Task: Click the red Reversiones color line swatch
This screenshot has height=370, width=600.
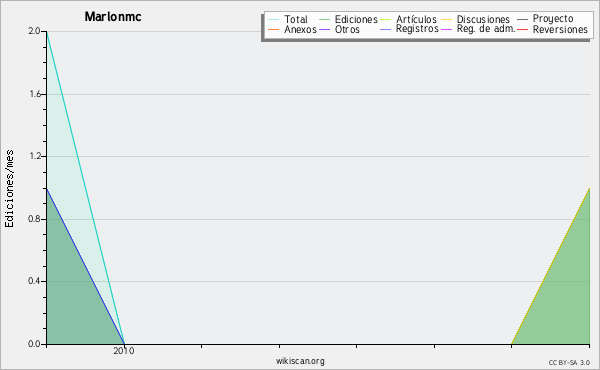Action: 522,29
